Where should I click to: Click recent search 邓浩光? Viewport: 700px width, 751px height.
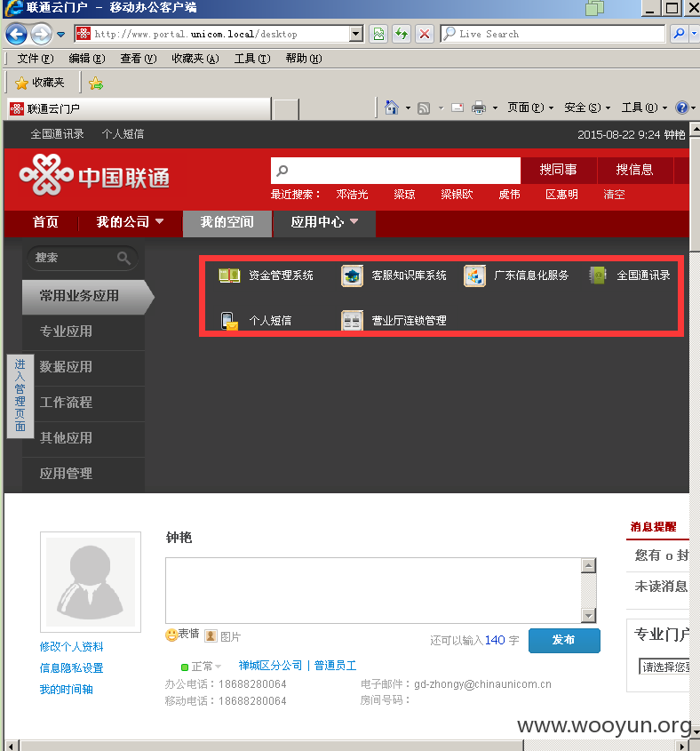pos(353,195)
